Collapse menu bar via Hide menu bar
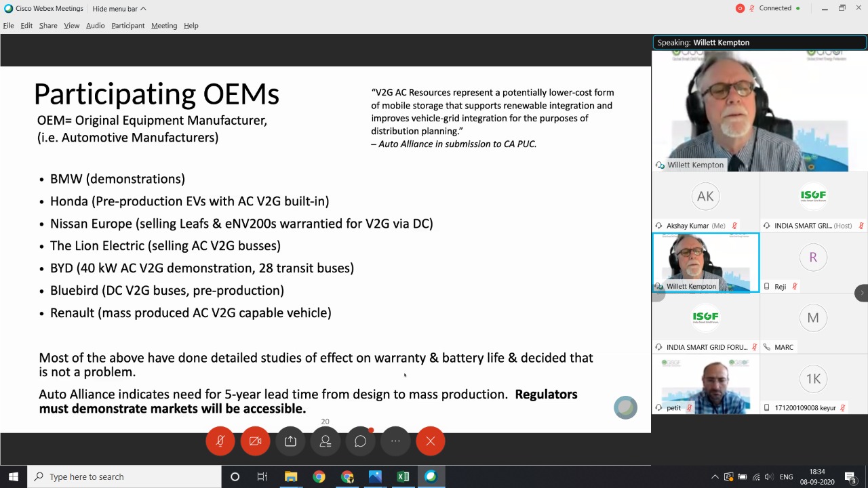The image size is (868, 488). coord(119,8)
